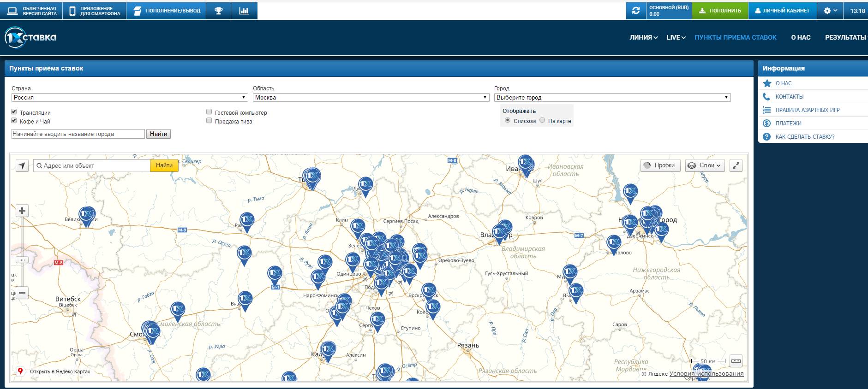
Task: Zoom out the map with minus button
Action: point(22,293)
